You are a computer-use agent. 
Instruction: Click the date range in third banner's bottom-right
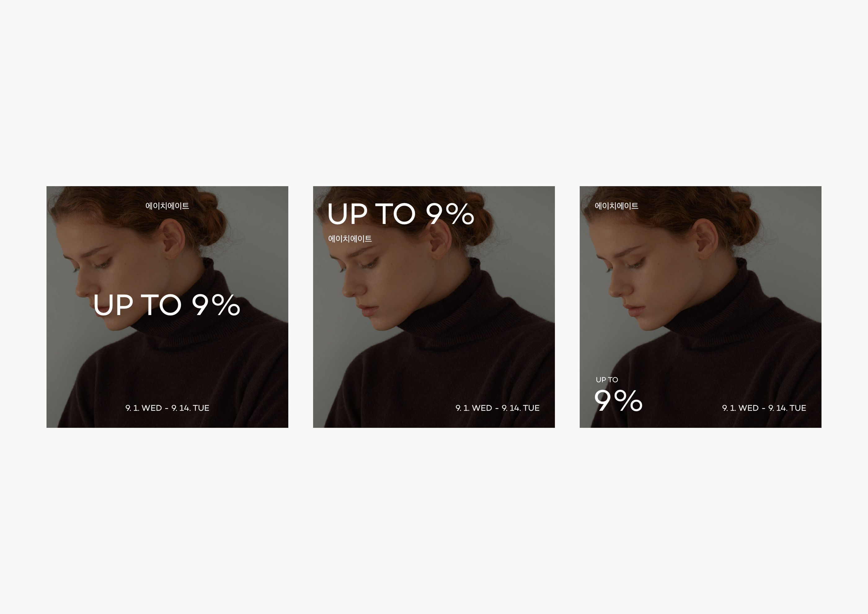click(x=764, y=408)
